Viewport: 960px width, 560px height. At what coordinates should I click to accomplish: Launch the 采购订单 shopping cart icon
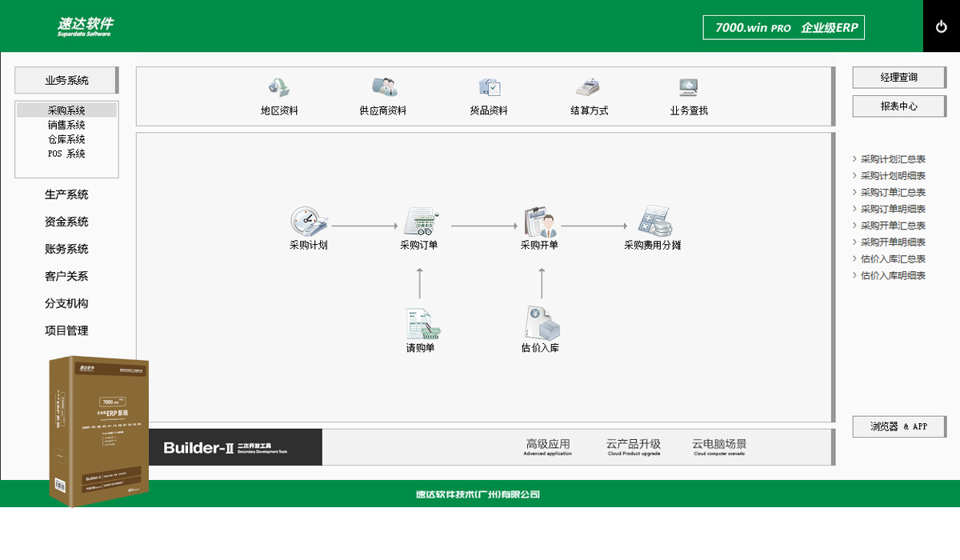[x=420, y=221]
